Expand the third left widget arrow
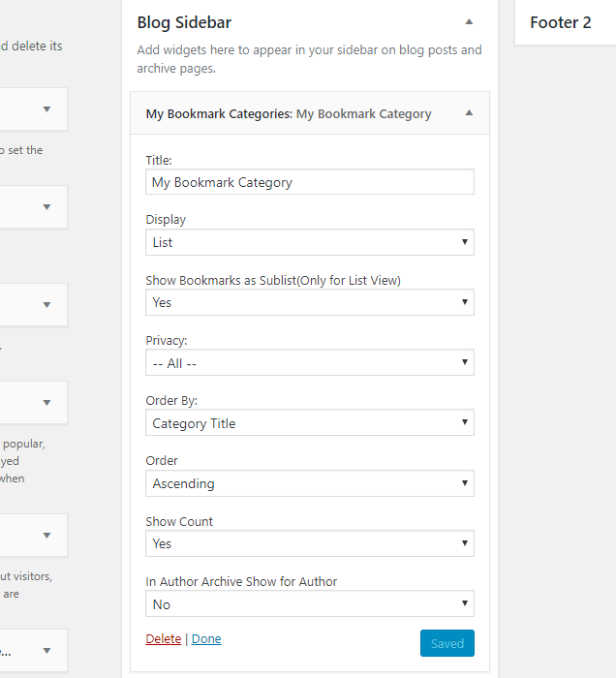The width and height of the screenshot is (616, 678). click(46, 305)
